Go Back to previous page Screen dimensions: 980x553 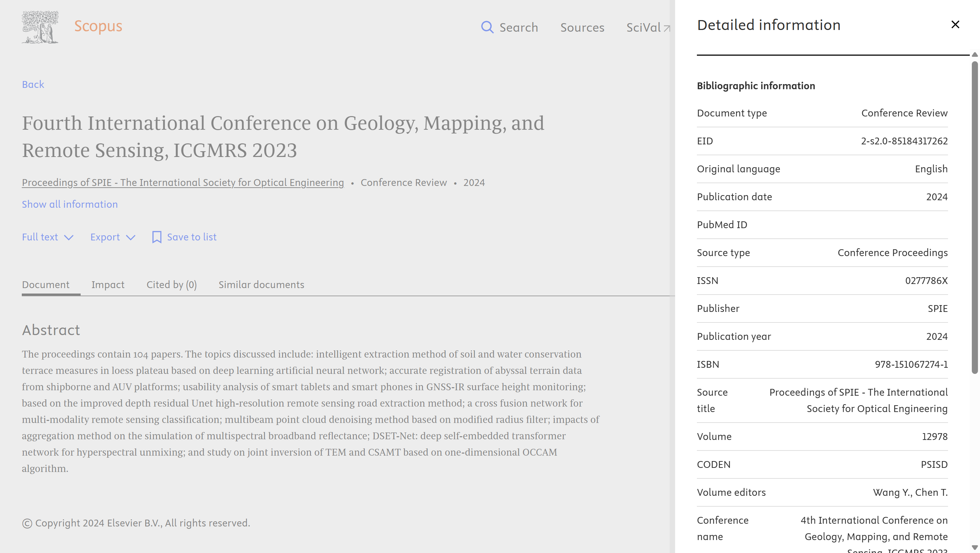[33, 84]
